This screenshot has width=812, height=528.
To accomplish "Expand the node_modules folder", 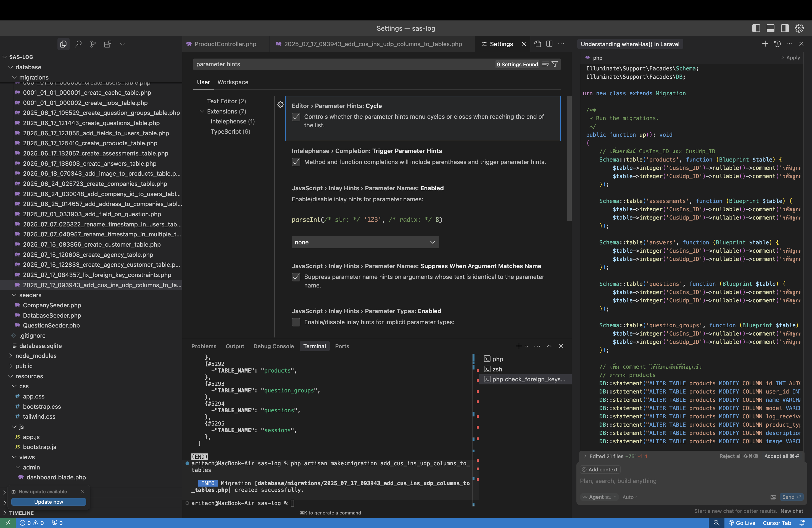I will [x=36, y=356].
